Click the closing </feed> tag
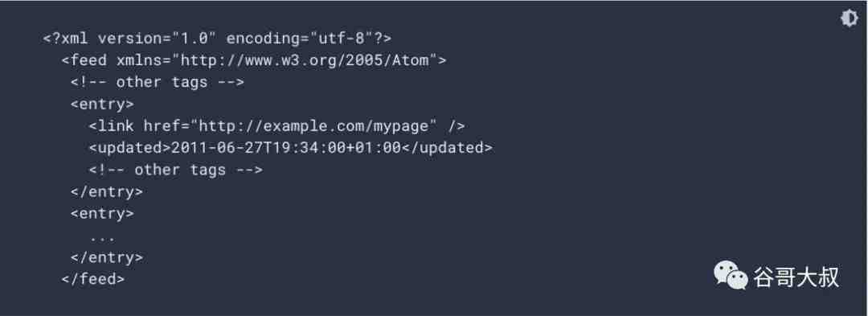The width and height of the screenshot is (868, 316). tap(93, 279)
